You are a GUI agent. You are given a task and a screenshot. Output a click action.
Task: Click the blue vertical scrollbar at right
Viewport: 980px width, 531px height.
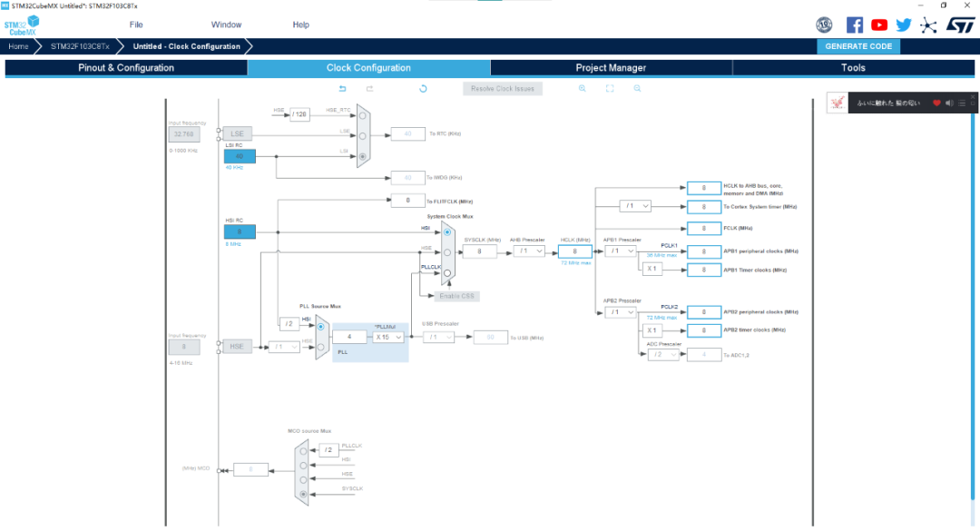973,307
